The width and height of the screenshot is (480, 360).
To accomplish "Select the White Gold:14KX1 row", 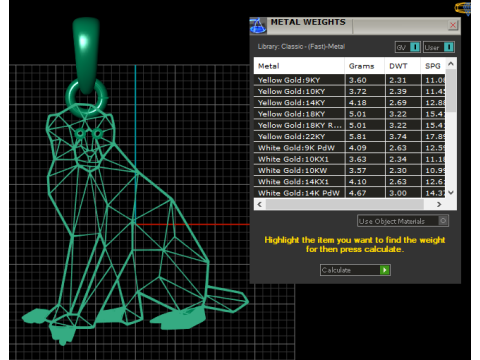I will point(350,182).
